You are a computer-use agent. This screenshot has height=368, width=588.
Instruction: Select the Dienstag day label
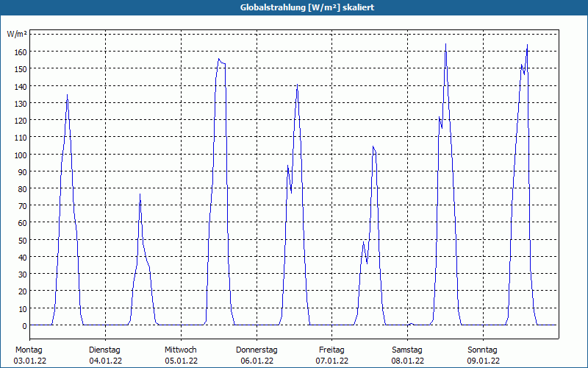point(104,350)
